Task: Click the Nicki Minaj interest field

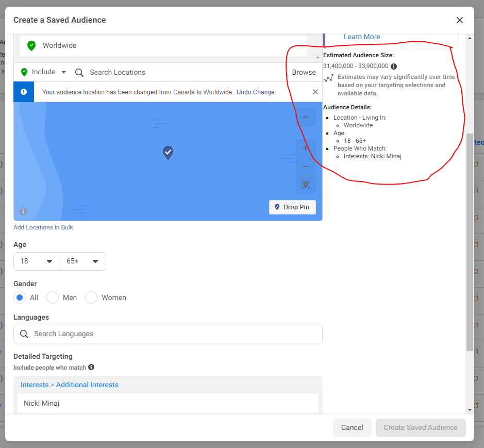Action: 168,403
